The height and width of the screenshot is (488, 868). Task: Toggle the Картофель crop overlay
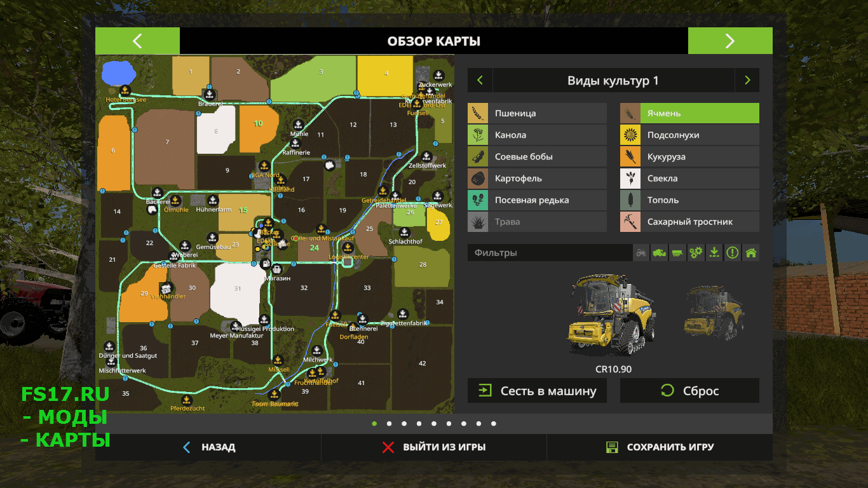[538, 178]
